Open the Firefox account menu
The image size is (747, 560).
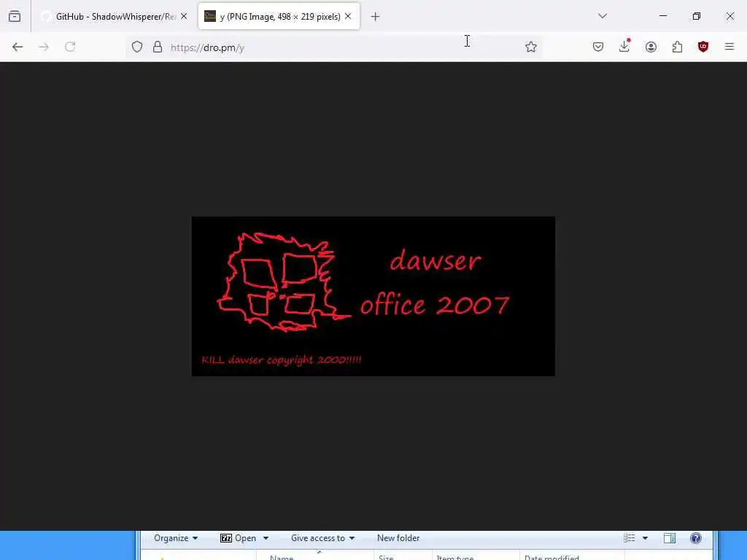tap(651, 47)
